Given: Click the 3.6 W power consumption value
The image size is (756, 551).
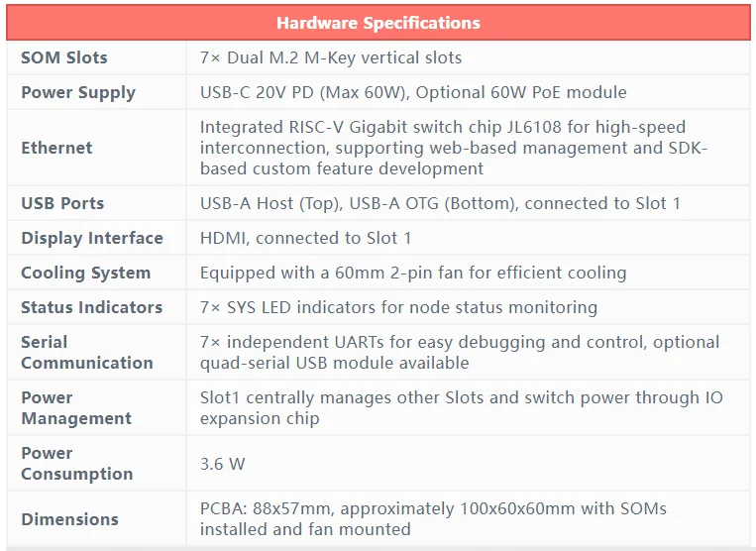Looking at the screenshot, I should [x=223, y=463].
